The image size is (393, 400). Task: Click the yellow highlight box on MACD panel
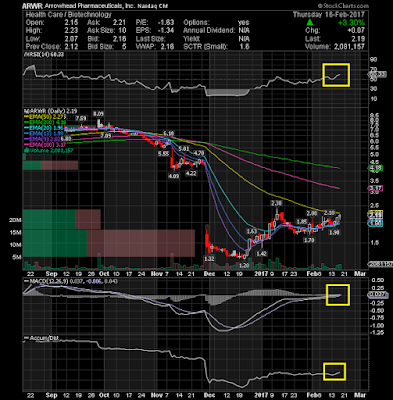(338, 295)
